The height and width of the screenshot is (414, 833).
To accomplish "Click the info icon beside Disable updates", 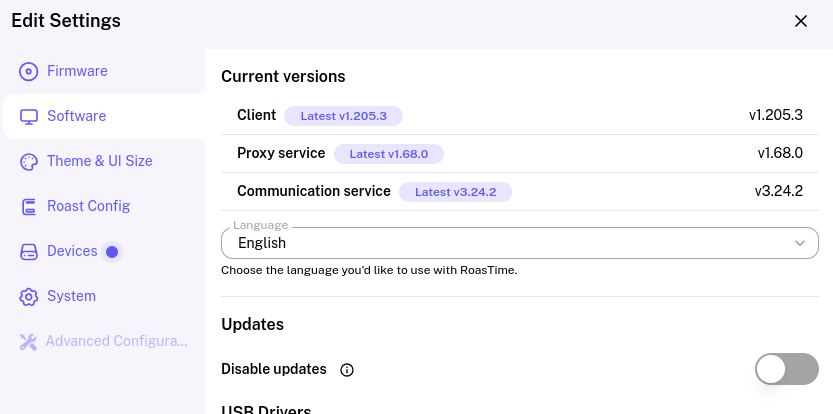I will point(347,370).
